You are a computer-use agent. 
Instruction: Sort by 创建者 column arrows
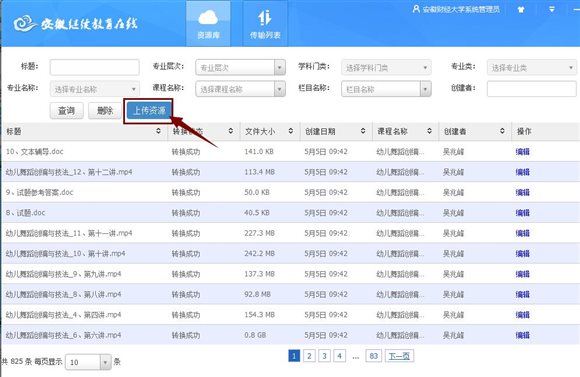[x=502, y=131]
